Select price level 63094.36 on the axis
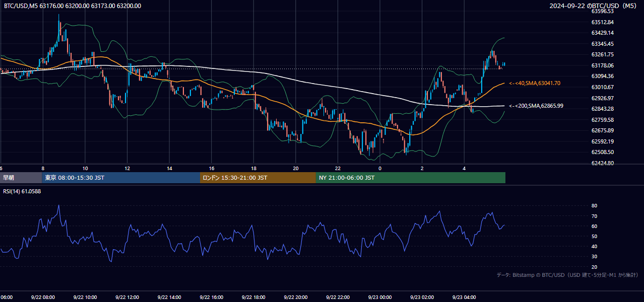The image size is (644, 302). tap(602, 76)
